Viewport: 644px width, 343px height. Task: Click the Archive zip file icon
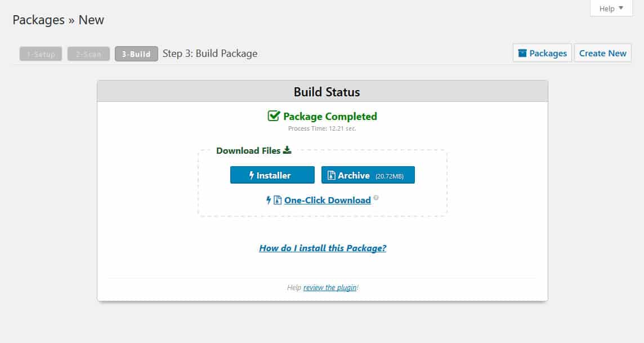331,175
